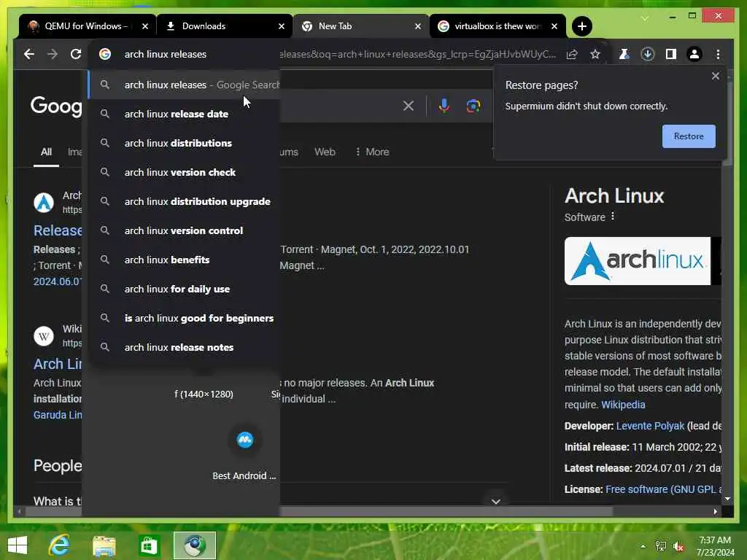Click the Arch Linux logo image
747x560 pixels.
(637, 261)
